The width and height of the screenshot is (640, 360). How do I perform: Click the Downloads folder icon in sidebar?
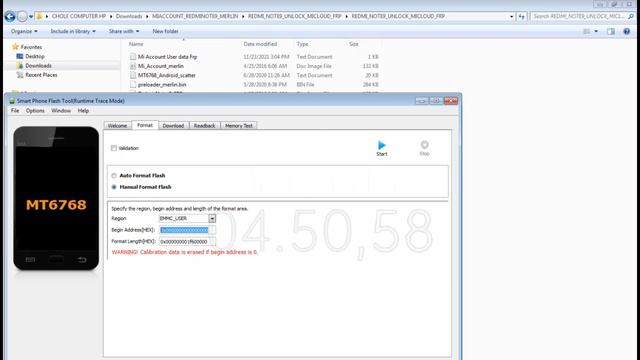[20, 66]
